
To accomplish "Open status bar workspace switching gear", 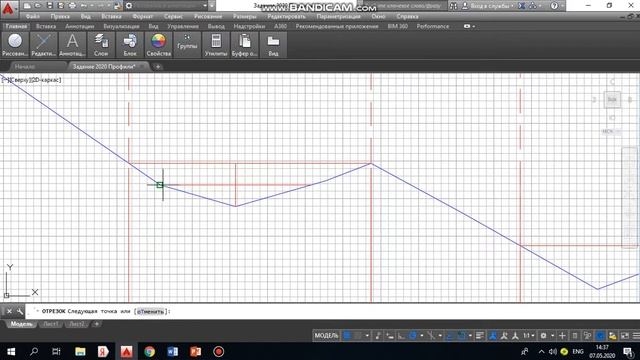I will click(x=543, y=336).
